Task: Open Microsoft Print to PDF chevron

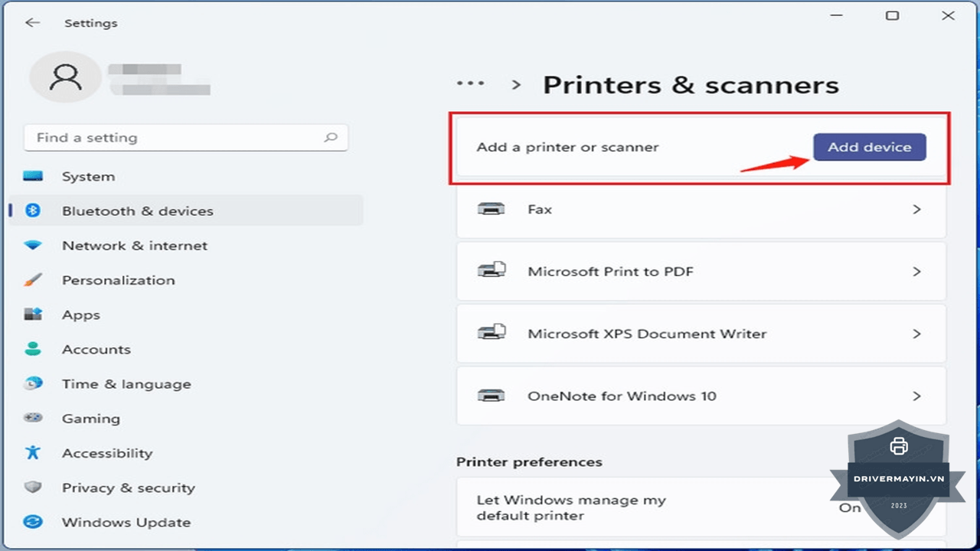Action: pos(916,272)
